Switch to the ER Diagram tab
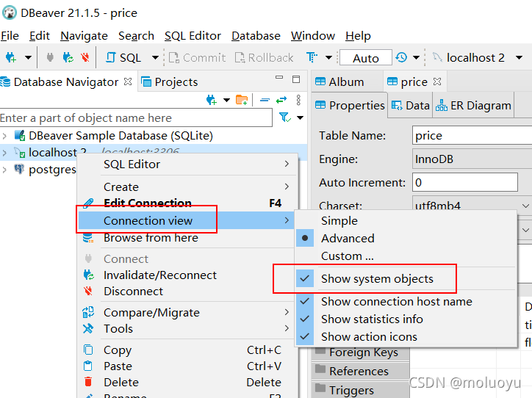The width and height of the screenshot is (532, 398). click(473, 106)
